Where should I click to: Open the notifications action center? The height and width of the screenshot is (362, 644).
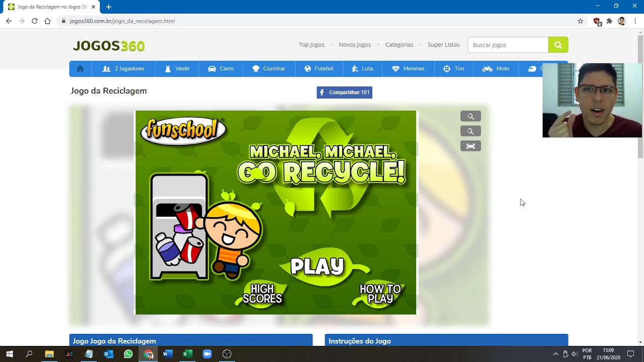pos(631,354)
